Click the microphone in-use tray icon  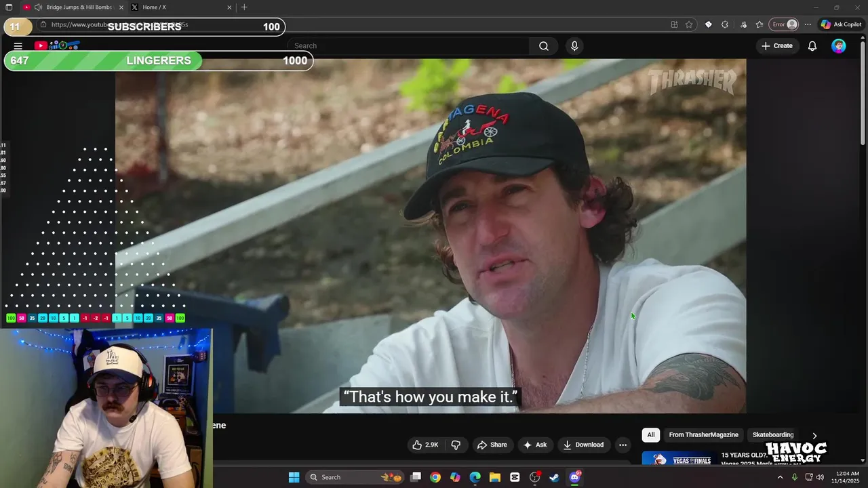[794, 477]
